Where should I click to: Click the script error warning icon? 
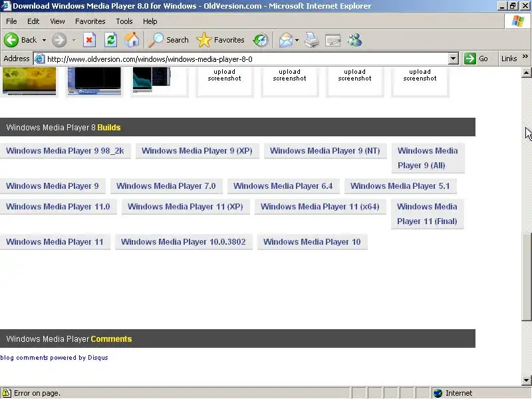[6, 393]
